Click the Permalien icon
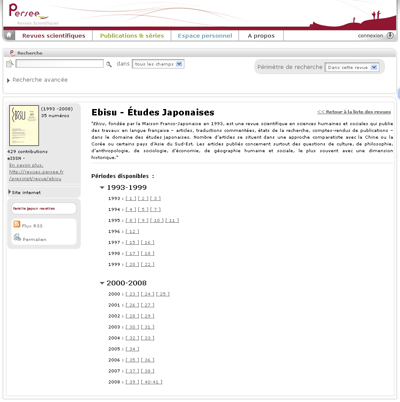The width and height of the screenshot is (400, 402). (x=17, y=237)
